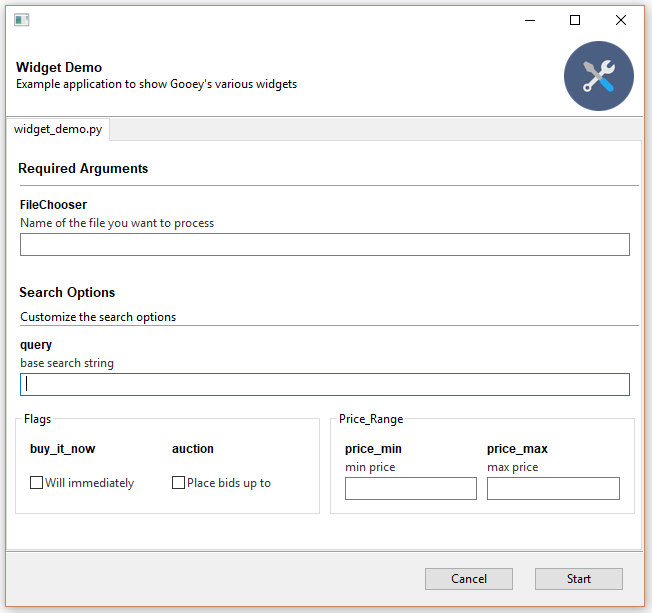
Task: Switch to the widget_demo.py tab
Action: pos(58,130)
